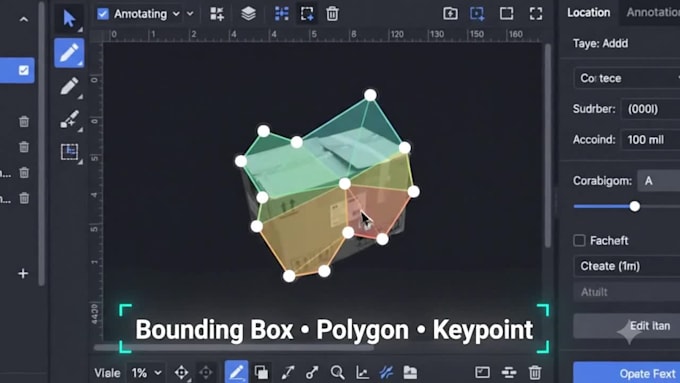This screenshot has width=680, height=383.
Task: Click the canvas vertical scrollbar
Action: (x=548, y=145)
